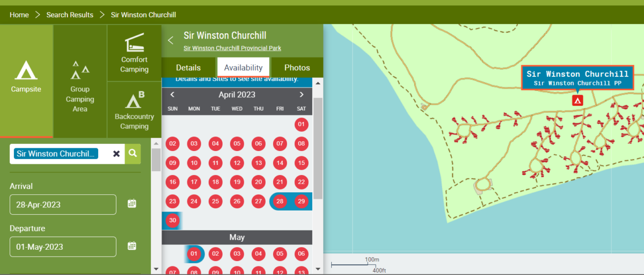Image resolution: width=644 pixels, height=275 pixels.
Task: Click the availability calendar's scrollbar down arrow
Action: coord(318,269)
